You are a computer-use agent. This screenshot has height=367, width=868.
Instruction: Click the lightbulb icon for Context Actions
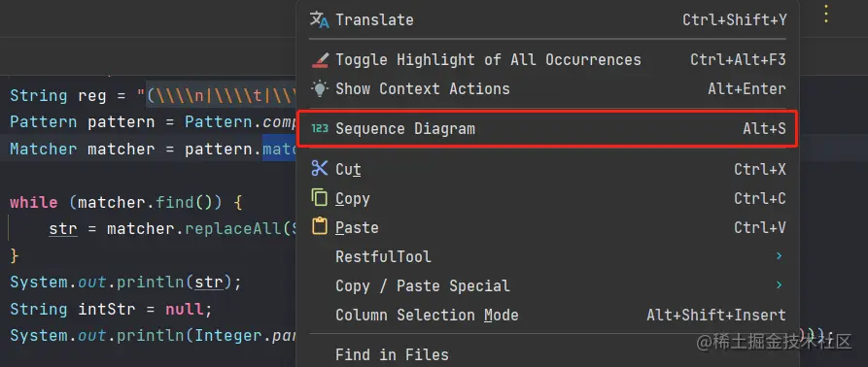coord(320,88)
